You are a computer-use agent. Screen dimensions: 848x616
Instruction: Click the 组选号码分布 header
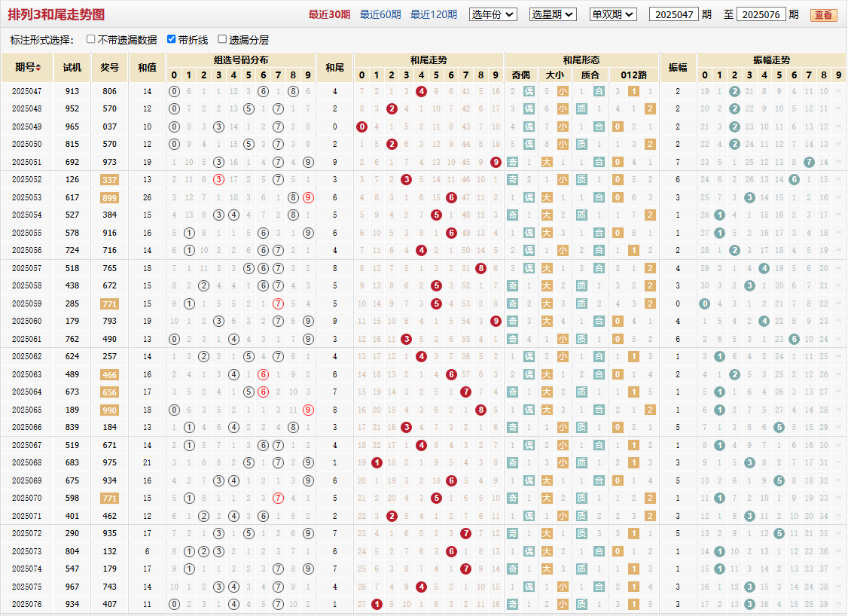pyautogui.click(x=241, y=60)
